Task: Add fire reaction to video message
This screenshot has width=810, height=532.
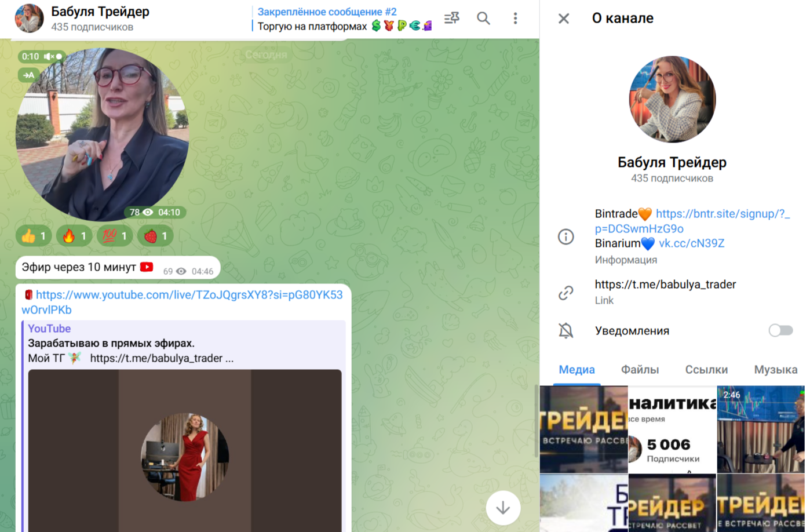Action: click(74, 236)
